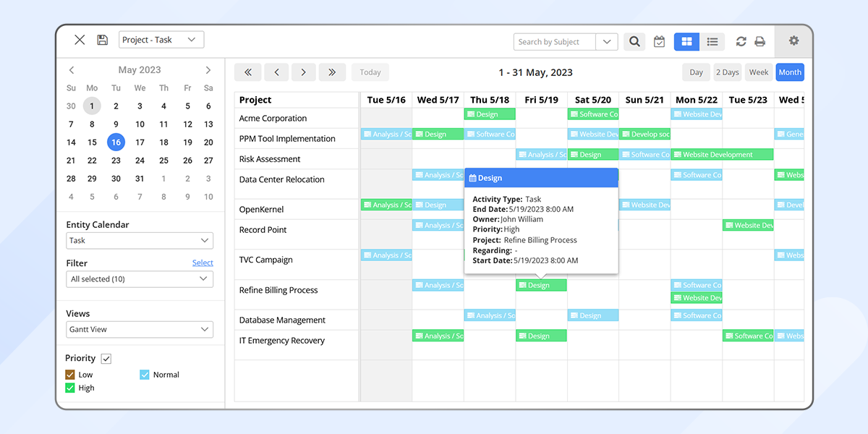Jump back with the double-left arrow button
868x434 pixels.
tap(247, 72)
